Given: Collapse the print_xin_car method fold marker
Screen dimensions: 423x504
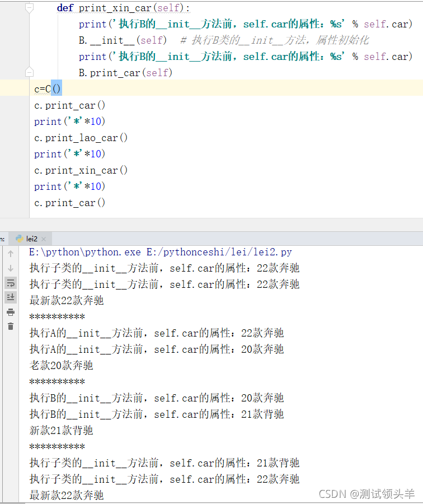Looking at the screenshot, I should tap(30, 8).
